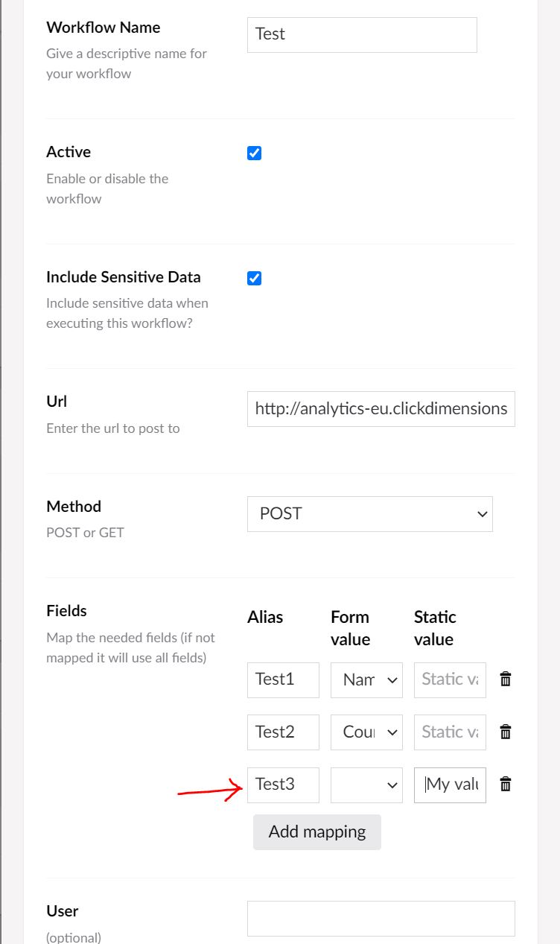
Task: Select the Test3 alias field
Action: point(283,785)
